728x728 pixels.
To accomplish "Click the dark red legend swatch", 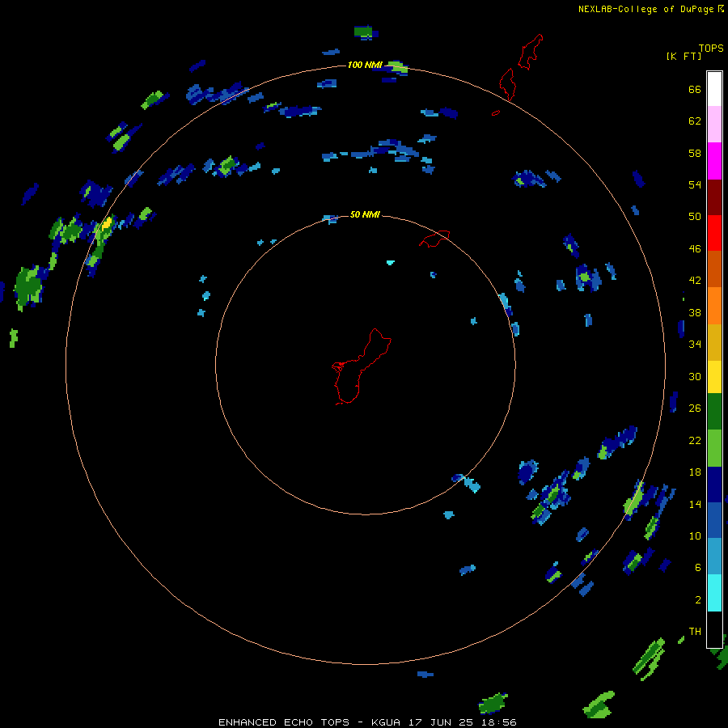I will click(714, 197).
